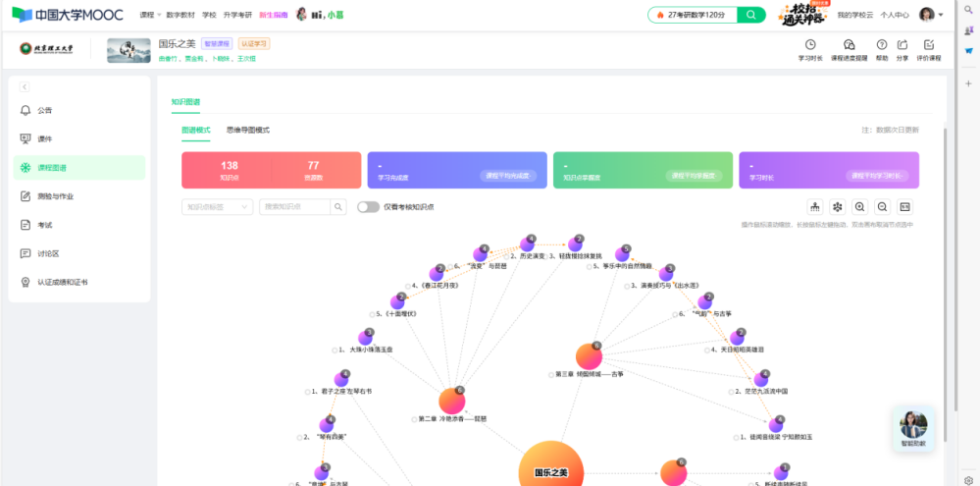
Task: Click the zoom out magnifier icon
Action: tap(883, 207)
